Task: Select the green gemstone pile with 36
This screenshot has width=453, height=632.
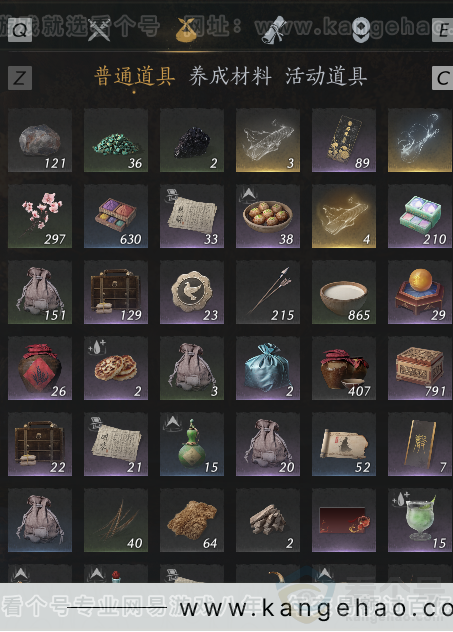Action: [x=116, y=140]
